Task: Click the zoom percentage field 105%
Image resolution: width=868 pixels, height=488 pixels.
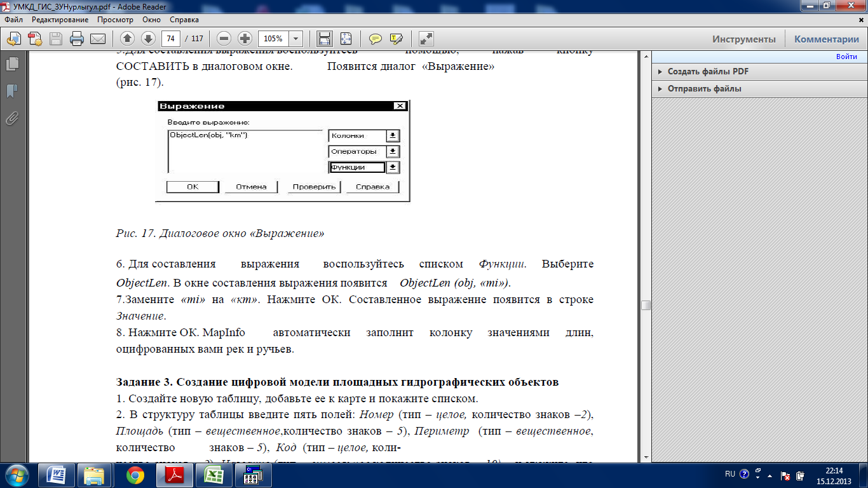Action: 274,38
